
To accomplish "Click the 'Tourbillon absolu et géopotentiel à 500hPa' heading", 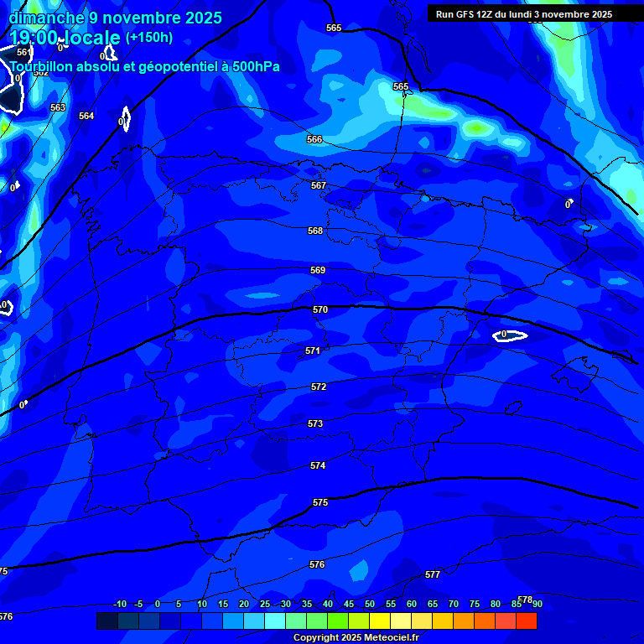I will 145,66.
